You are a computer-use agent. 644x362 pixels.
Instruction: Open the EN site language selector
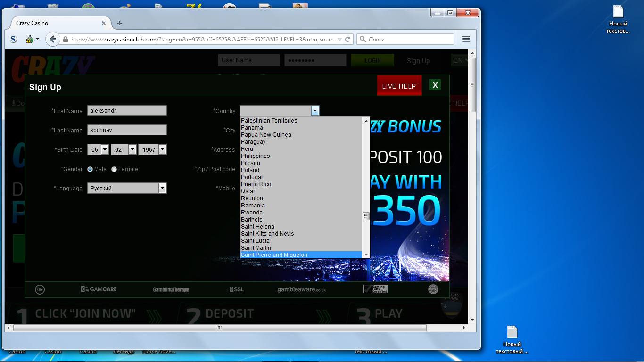click(x=460, y=60)
